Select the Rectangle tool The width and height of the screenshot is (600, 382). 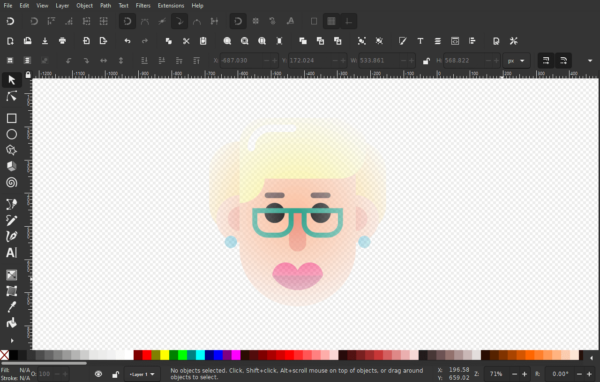pos(11,118)
